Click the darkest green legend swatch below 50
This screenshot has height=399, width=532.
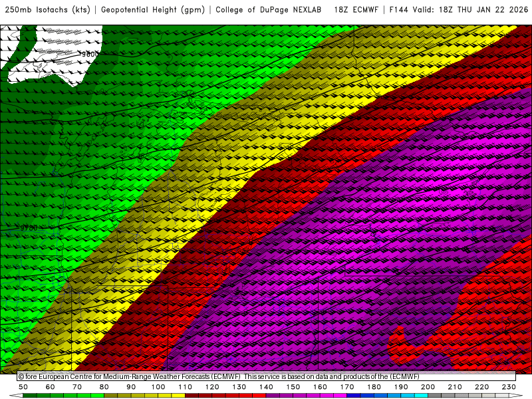pyautogui.click(x=29, y=396)
